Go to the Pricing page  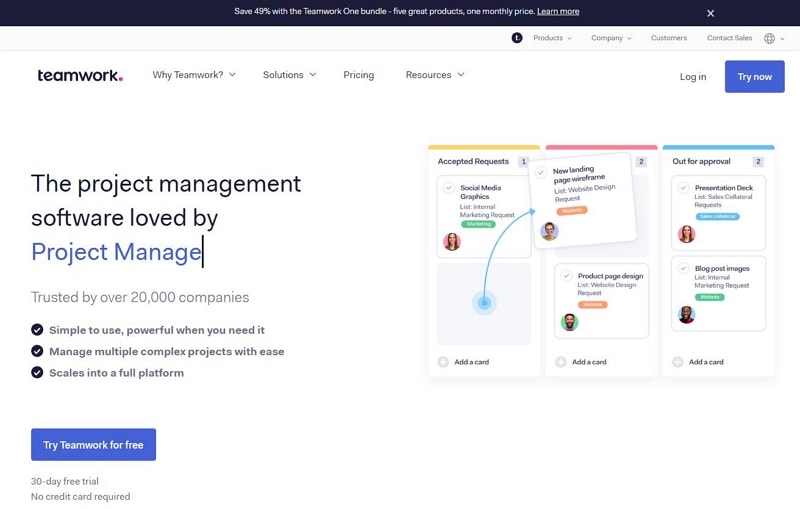[x=359, y=75]
